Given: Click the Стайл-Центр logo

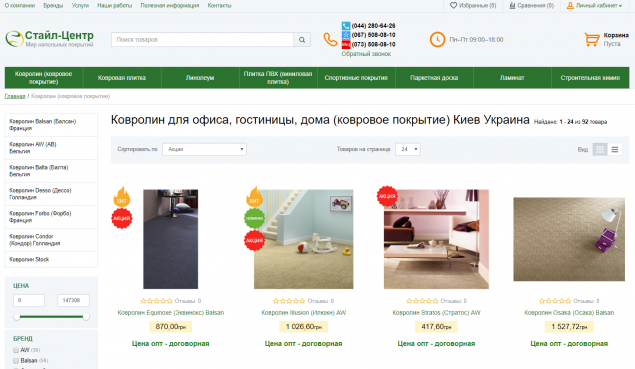Looking at the screenshot, I should click(x=49, y=39).
